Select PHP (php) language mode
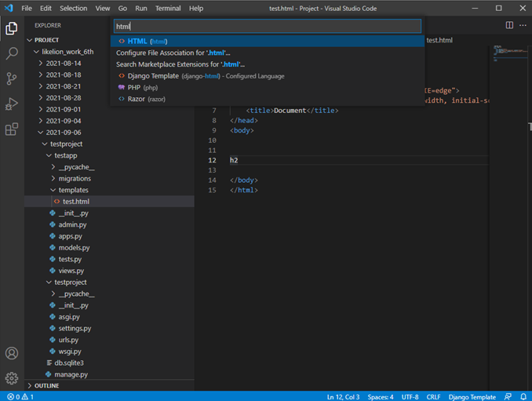This screenshot has height=401, width=532. [x=268, y=88]
